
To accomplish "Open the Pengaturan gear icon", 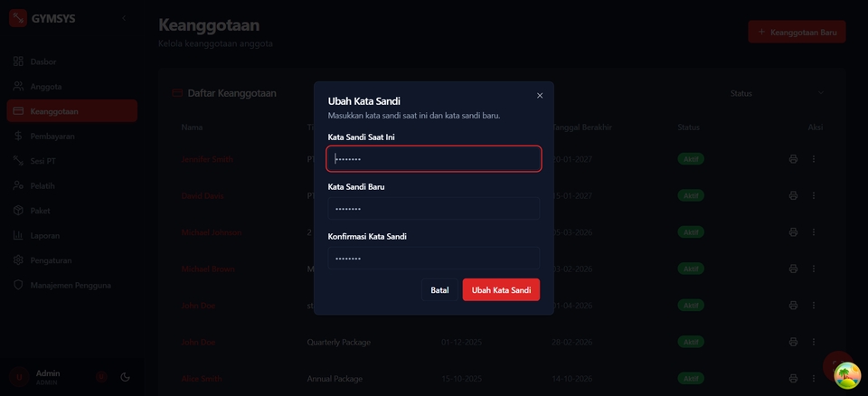I will (x=18, y=259).
